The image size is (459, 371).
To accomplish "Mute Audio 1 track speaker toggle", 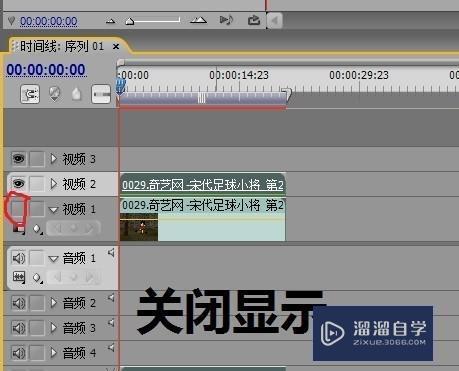I will point(19,258).
